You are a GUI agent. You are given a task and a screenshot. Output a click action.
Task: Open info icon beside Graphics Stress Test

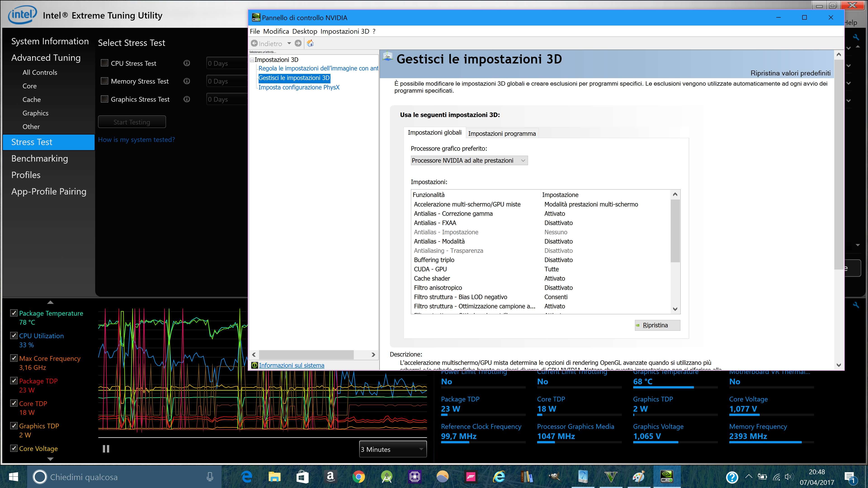pos(187,99)
